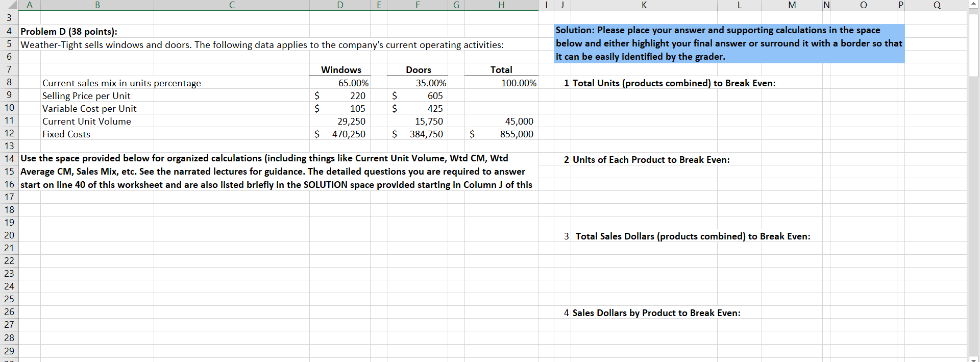Image resolution: width=980 pixels, height=362 pixels.
Task: Select column O header
Action: (x=864, y=5)
